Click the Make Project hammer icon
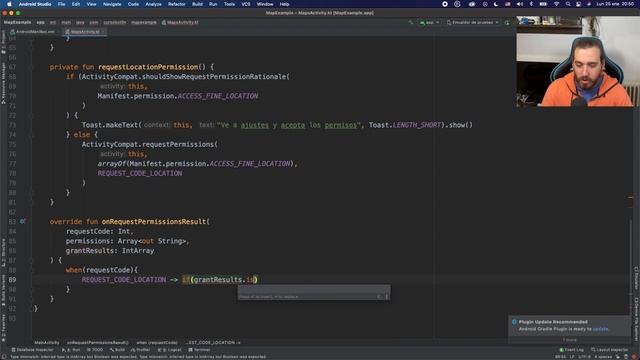Screen dimensions: 640x360 [x=411, y=22]
